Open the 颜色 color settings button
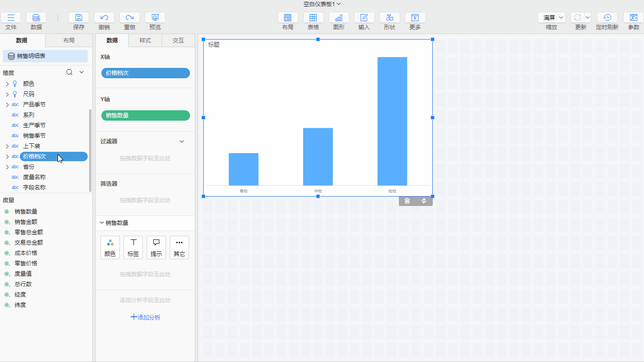The width and height of the screenshot is (644, 362). pyautogui.click(x=110, y=247)
